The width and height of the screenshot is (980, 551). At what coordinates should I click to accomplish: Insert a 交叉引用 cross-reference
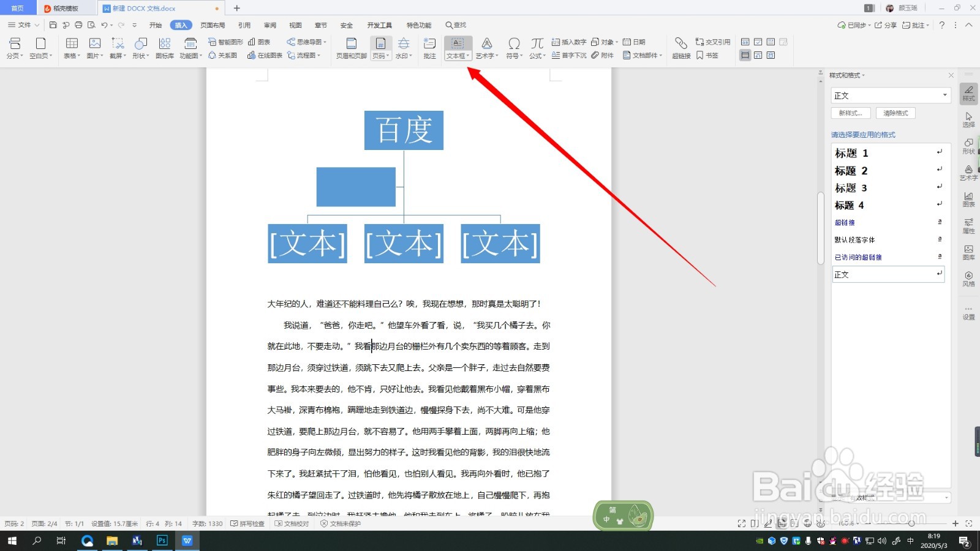click(x=713, y=42)
